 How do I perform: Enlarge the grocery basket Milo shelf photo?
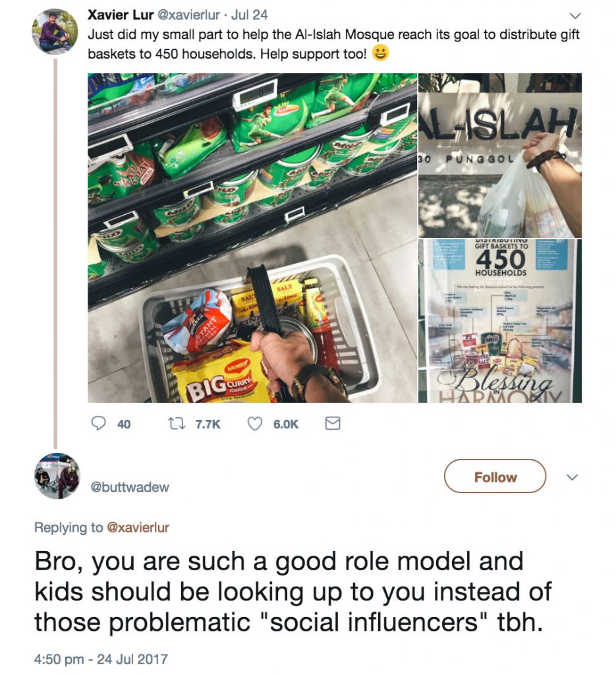click(252, 237)
